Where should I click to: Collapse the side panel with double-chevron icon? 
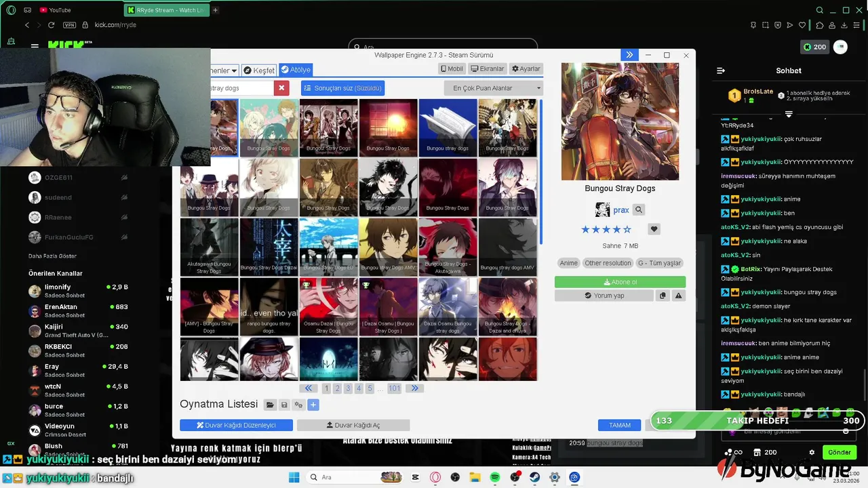point(629,55)
